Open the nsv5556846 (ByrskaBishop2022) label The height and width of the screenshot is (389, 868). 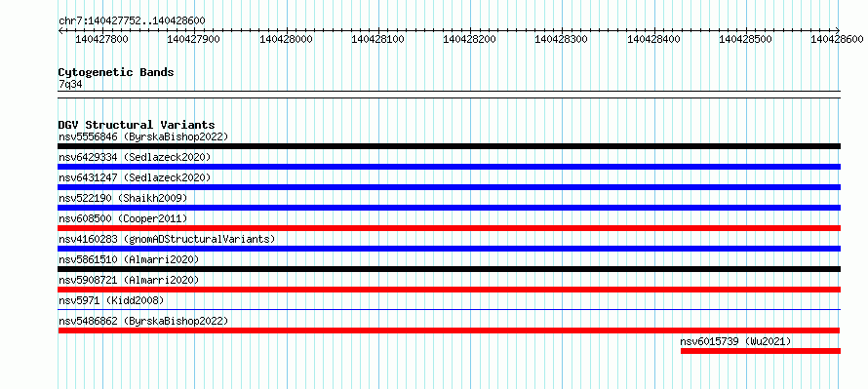pyautogui.click(x=143, y=136)
